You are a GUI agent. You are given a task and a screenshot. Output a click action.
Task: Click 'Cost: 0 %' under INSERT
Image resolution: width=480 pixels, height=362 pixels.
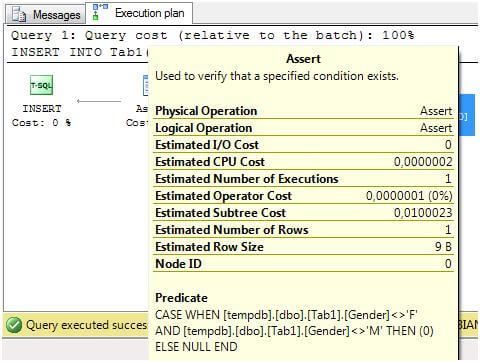point(42,123)
